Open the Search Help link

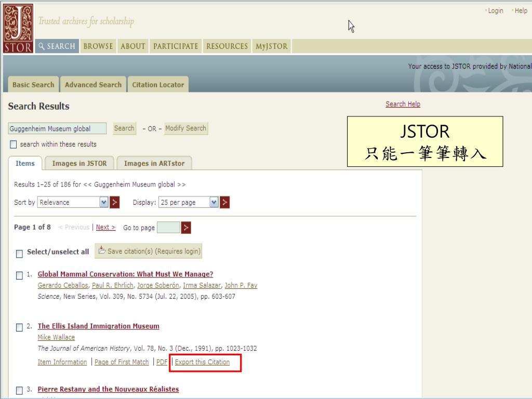pyautogui.click(x=403, y=104)
